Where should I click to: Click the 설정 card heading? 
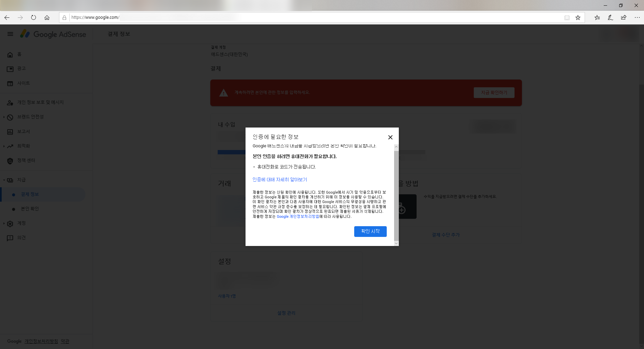(x=224, y=261)
